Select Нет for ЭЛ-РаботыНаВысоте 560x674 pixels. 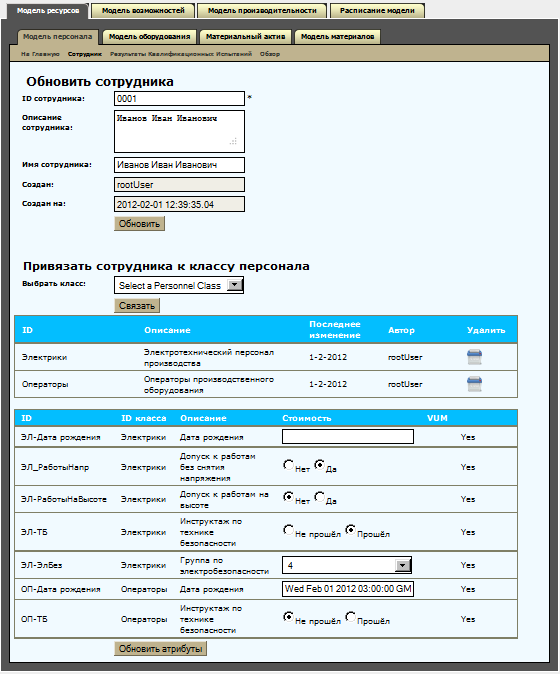point(288,497)
